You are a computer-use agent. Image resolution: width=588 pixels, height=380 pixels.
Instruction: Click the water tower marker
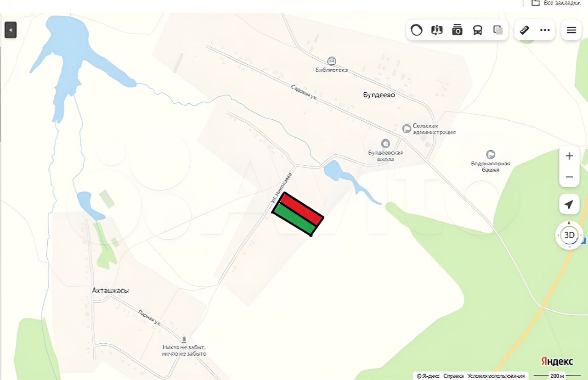[491, 155]
